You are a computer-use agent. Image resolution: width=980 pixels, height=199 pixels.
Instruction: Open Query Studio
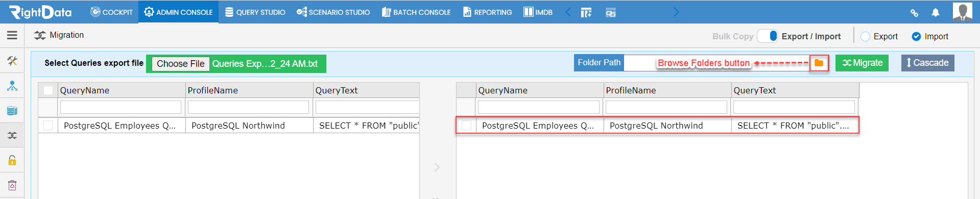point(255,12)
